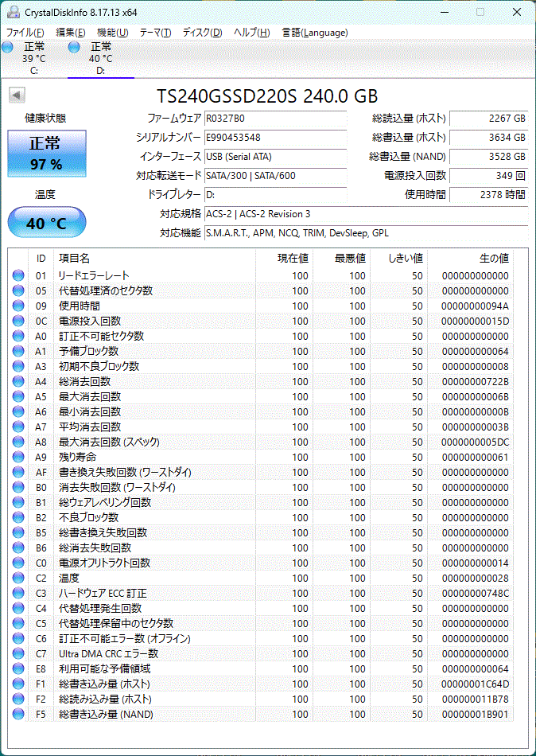Click status orb for ID E8 利用可能な予備領域
Screen dimensions: 536x756
pos(18,669)
